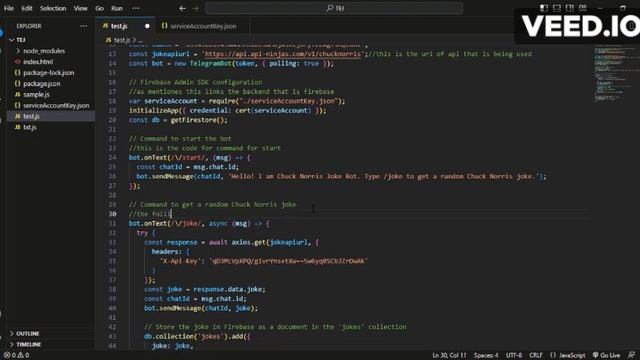This screenshot has width=640, height=360.
Task: Click the Go Live button
Action: click(607, 356)
